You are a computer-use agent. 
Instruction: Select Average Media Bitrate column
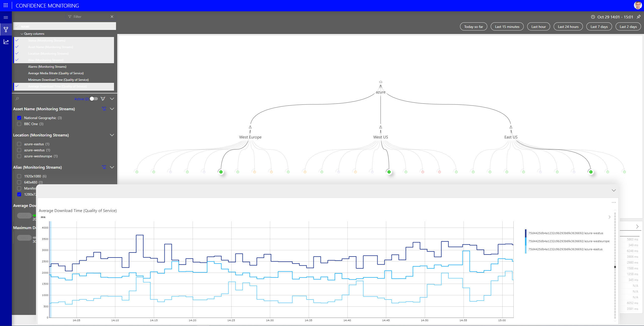click(x=64, y=73)
